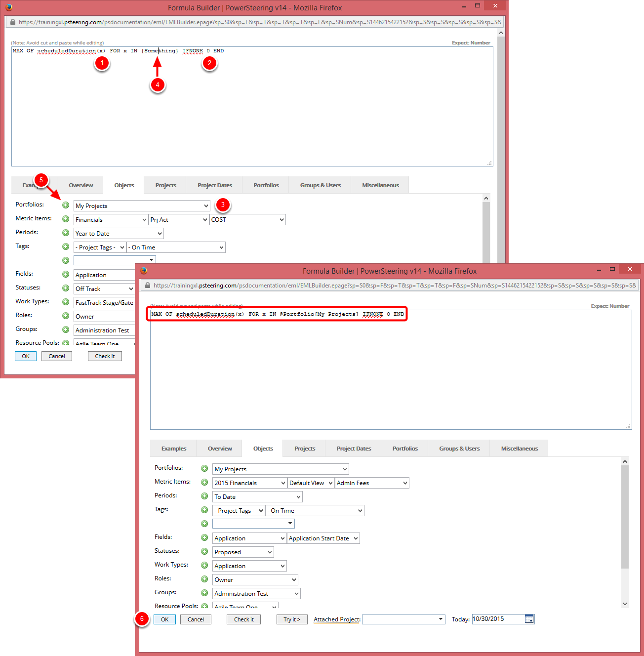Open Year to Date dropdown, back window
644x656 pixels.
point(119,233)
